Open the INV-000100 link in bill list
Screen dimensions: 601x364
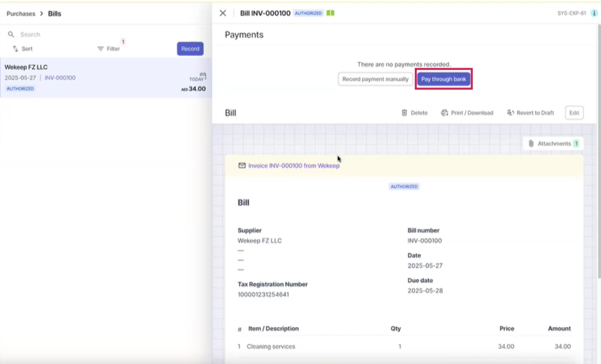point(60,78)
